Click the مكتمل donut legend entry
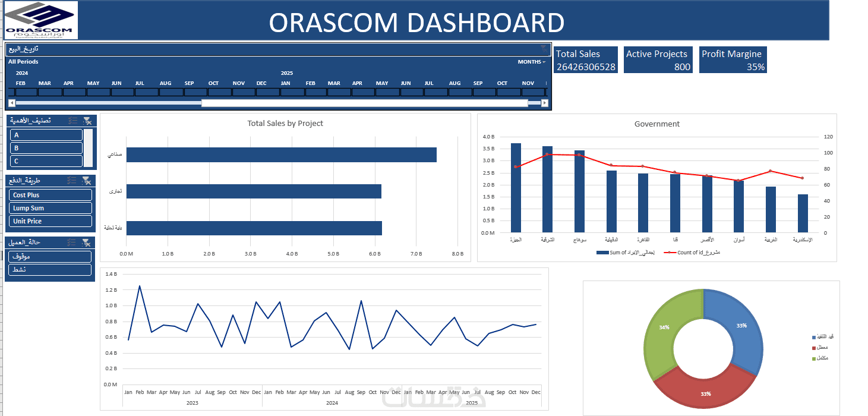The width and height of the screenshot is (868, 416). pyautogui.click(x=819, y=358)
